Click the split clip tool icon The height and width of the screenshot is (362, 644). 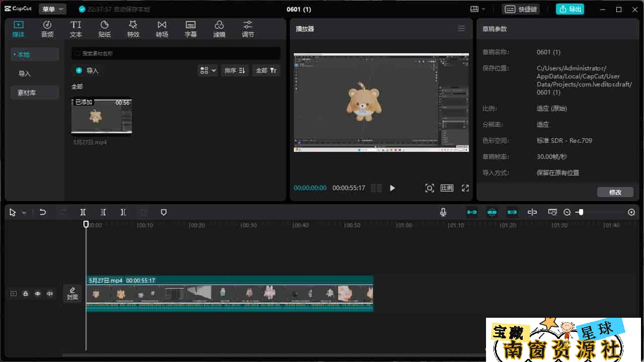[x=83, y=212]
